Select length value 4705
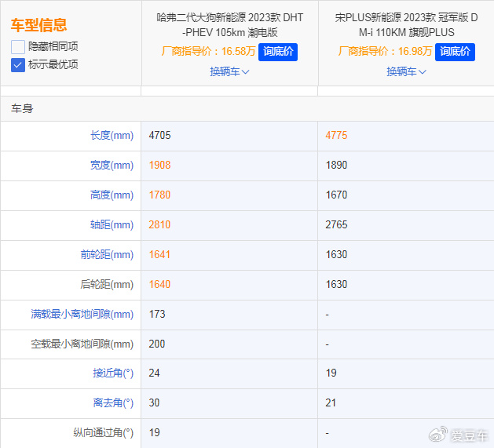Viewport: 494px width, 448px height. coord(159,136)
